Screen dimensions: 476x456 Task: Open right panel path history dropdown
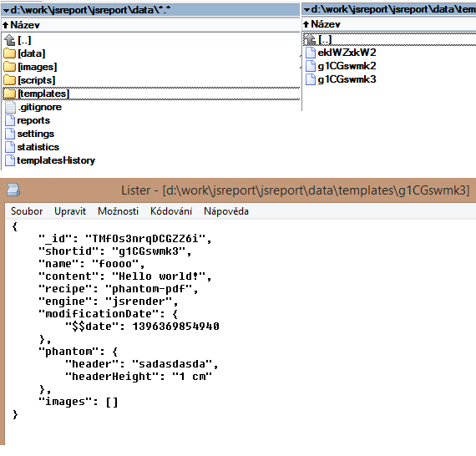coord(306,10)
